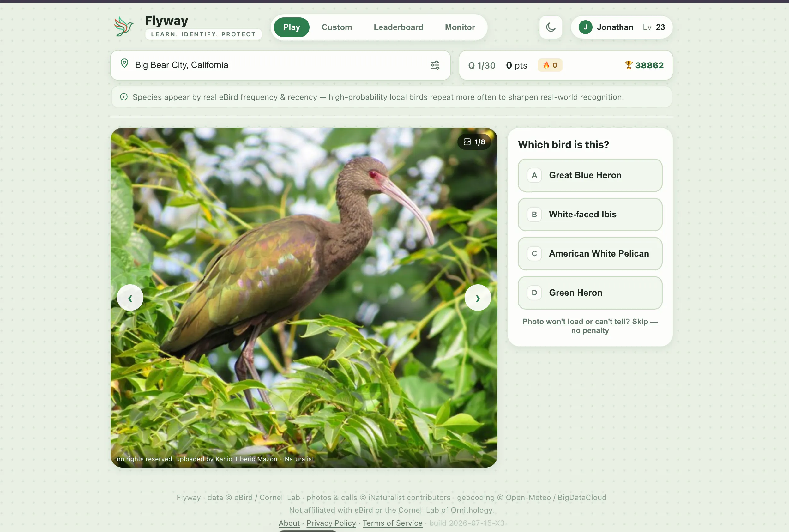Open the Monitor tab
Image resolution: width=789 pixels, height=532 pixels.
point(460,27)
